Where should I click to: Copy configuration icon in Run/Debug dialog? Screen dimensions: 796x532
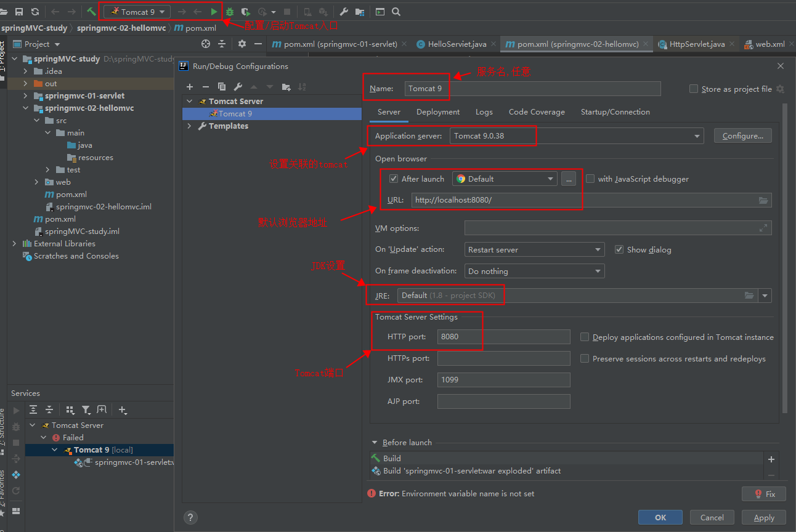tap(222, 87)
